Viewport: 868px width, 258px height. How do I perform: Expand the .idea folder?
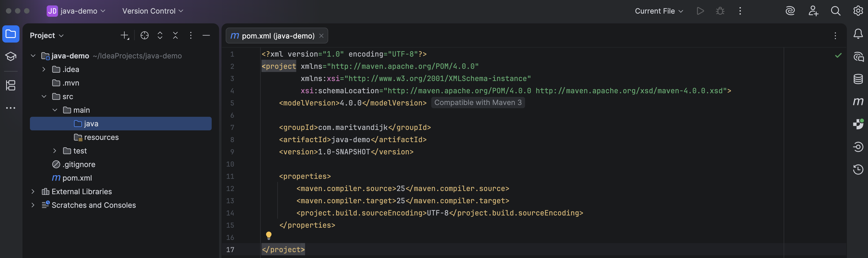coord(44,69)
